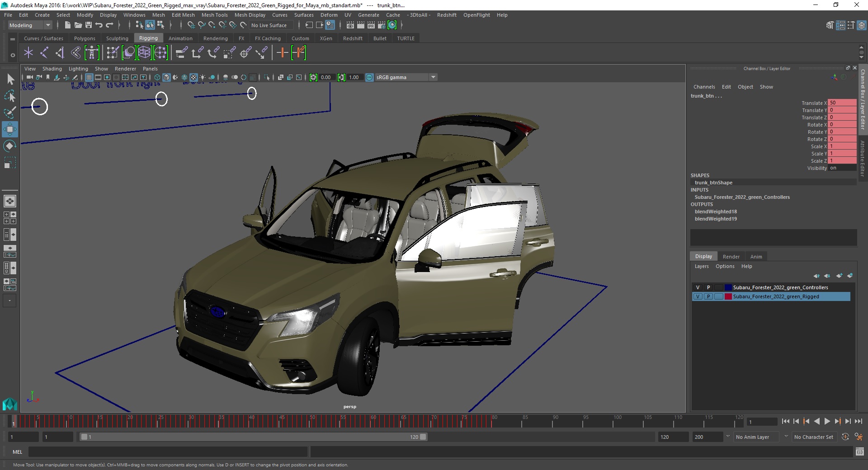Pick the Create IK Handle shelf tool
The height and width of the screenshot is (470, 868).
click(x=60, y=53)
